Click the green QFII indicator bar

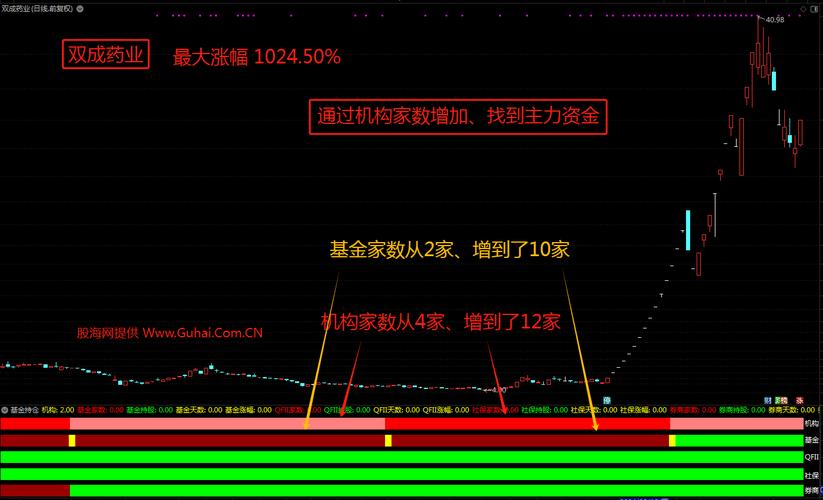click(x=400, y=457)
